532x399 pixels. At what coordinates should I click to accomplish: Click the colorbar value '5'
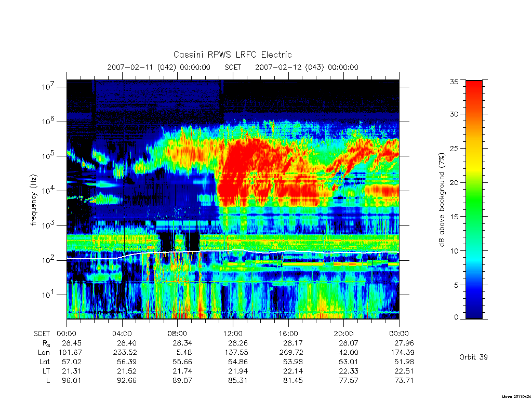456,285
